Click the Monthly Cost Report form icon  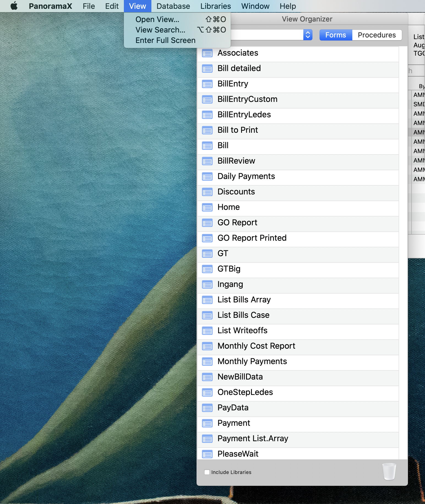click(x=207, y=346)
